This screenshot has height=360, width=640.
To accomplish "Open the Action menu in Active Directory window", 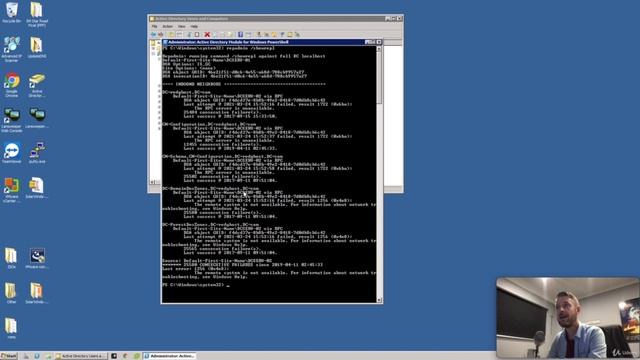I will tap(167, 27).
